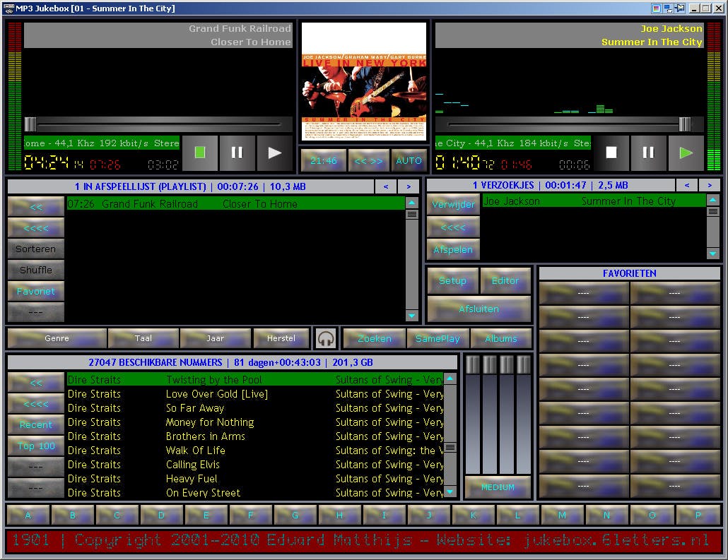Stop the left deck playback
Image resolution: width=728 pixels, height=560 pixels.
click(200, 153)
